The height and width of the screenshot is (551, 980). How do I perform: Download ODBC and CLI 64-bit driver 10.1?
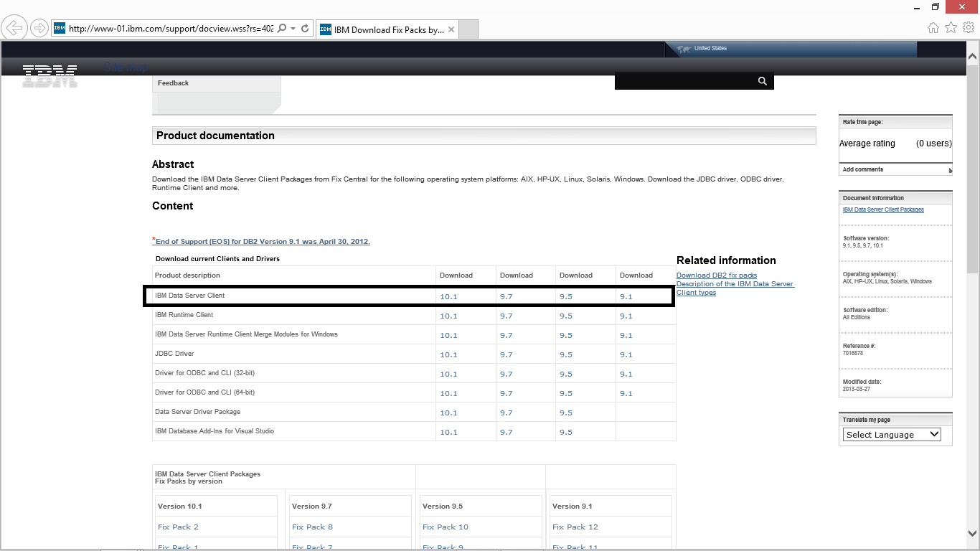coord(448,393)
